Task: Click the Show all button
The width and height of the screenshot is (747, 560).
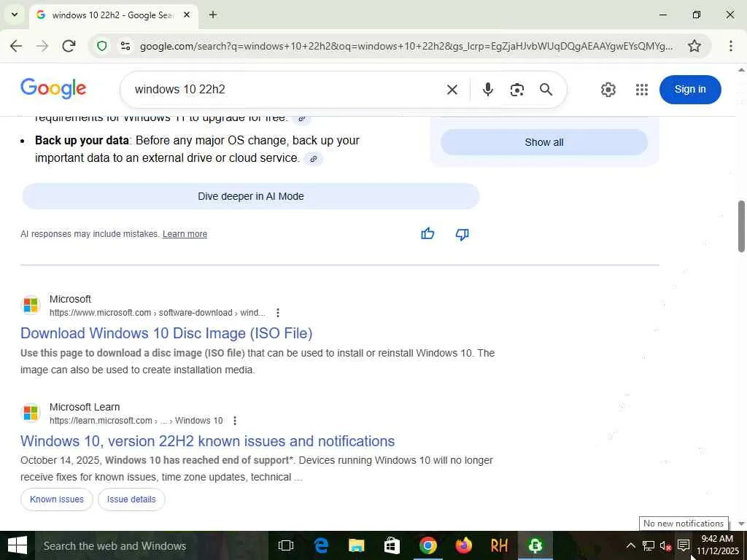Action: click(x=544, y=142)
